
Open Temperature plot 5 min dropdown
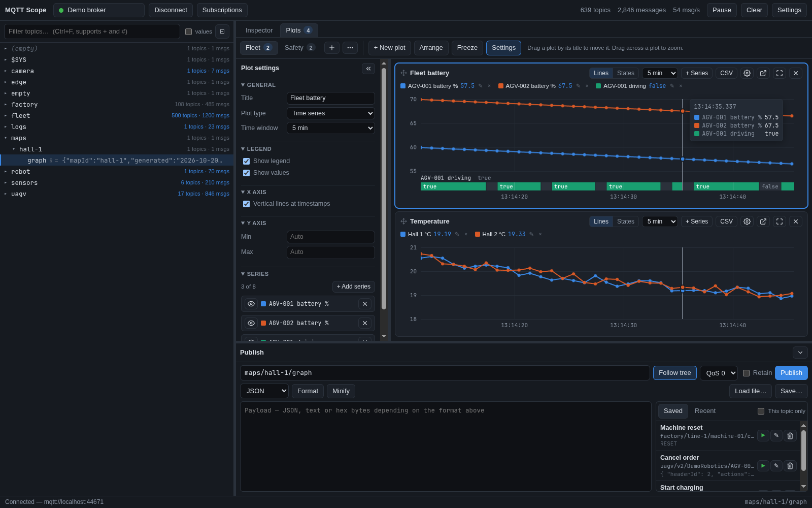(660, 221)
